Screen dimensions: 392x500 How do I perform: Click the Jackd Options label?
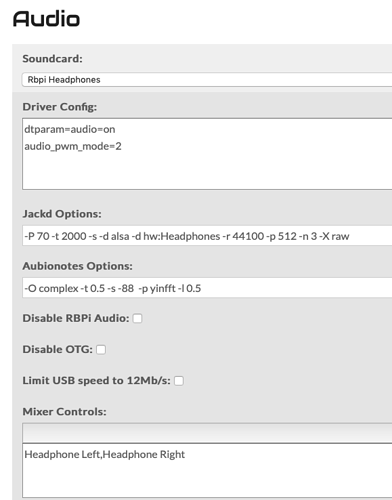click(62, 214)
